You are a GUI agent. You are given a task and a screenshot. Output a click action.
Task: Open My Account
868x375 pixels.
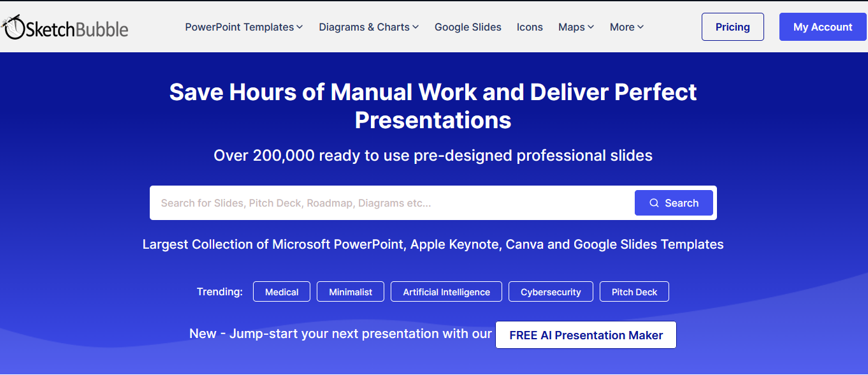coord(823,27)
